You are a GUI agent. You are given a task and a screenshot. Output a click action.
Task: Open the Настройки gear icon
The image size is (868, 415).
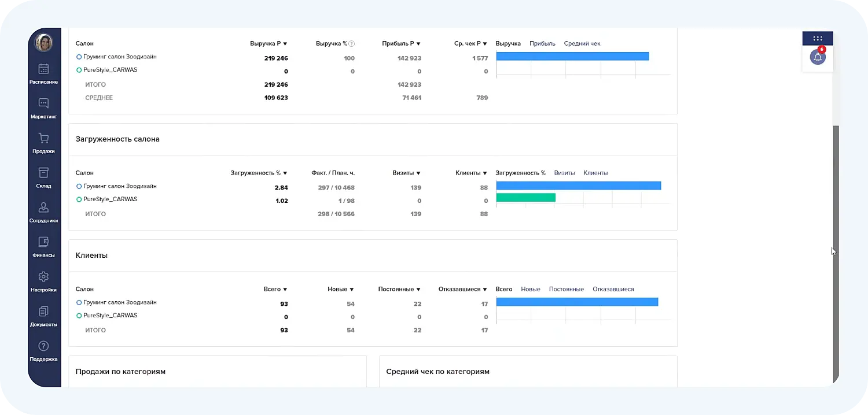click(x=44, y=277)
